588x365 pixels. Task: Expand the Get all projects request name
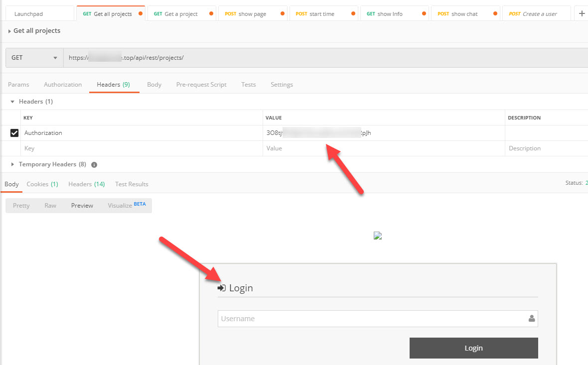click(9, 31)
